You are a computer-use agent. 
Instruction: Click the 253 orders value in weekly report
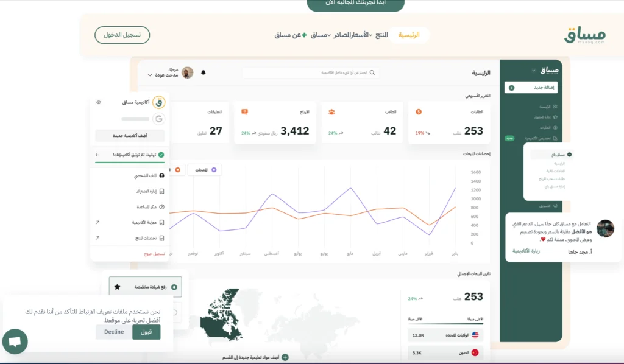[473, 131]
